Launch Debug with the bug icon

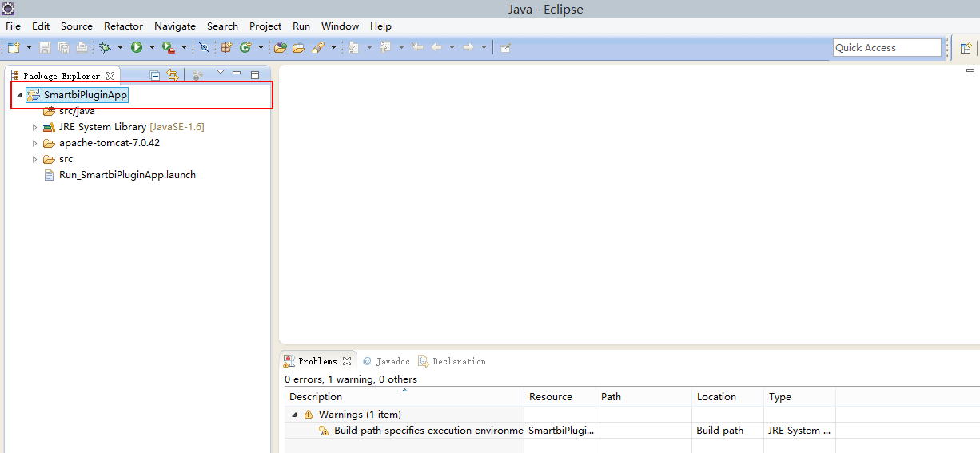(x=105, y=48)
